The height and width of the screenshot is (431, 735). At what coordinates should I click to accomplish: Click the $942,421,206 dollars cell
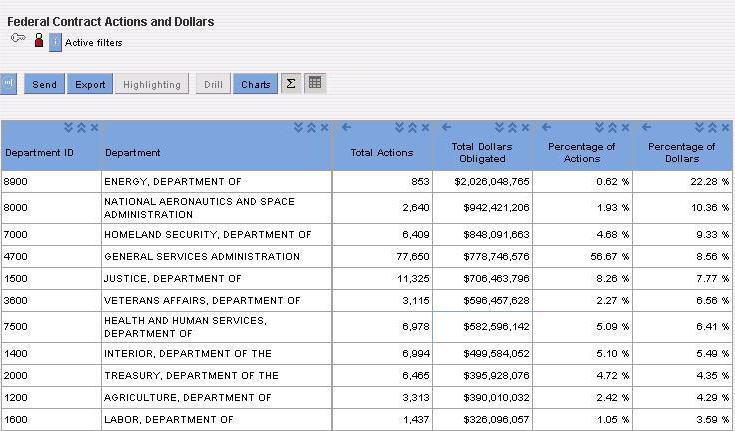pos(482,208)
